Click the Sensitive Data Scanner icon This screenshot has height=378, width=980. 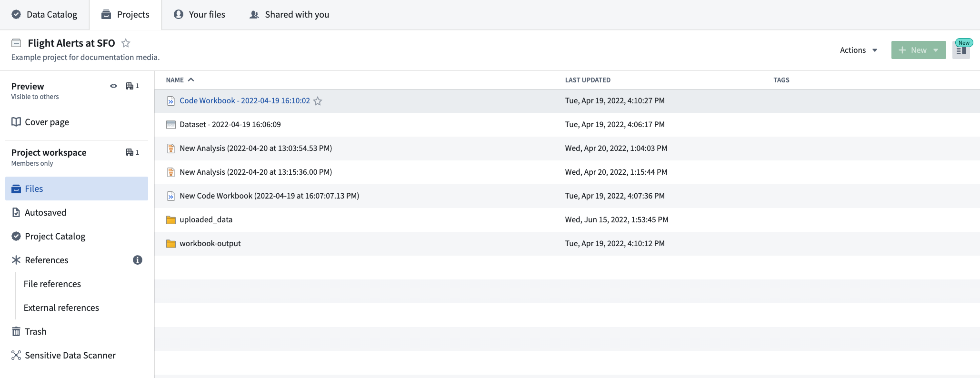coord(16,355)
